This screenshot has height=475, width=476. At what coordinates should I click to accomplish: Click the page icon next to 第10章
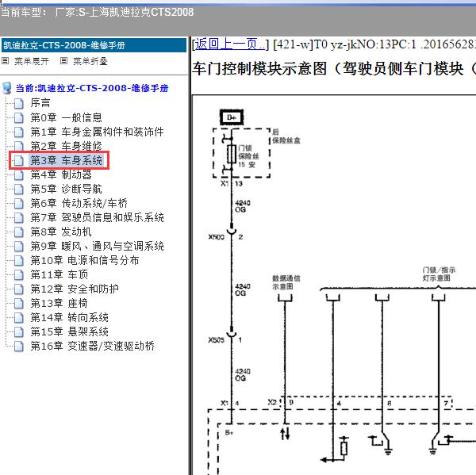(19, 260)
